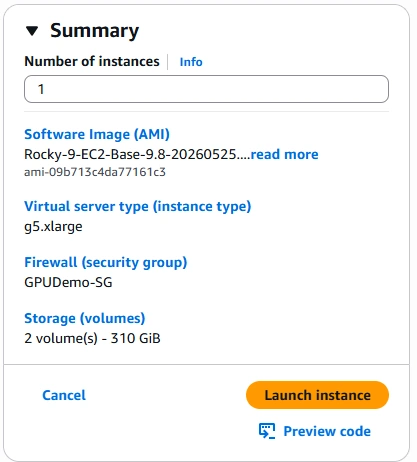Open Virtual server type (instance type) link
The width and height of the screenshot is (417, 462).
(x=138, y=207)
